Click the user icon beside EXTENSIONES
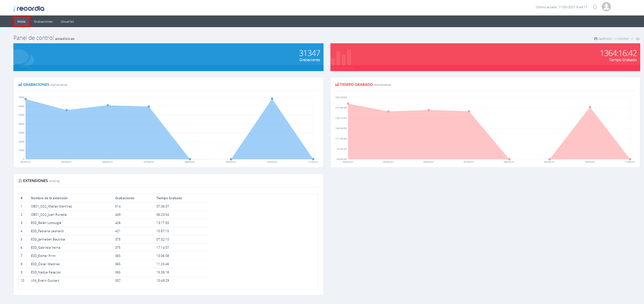Viewport: 644px width, 304px height. coord(20,181)
